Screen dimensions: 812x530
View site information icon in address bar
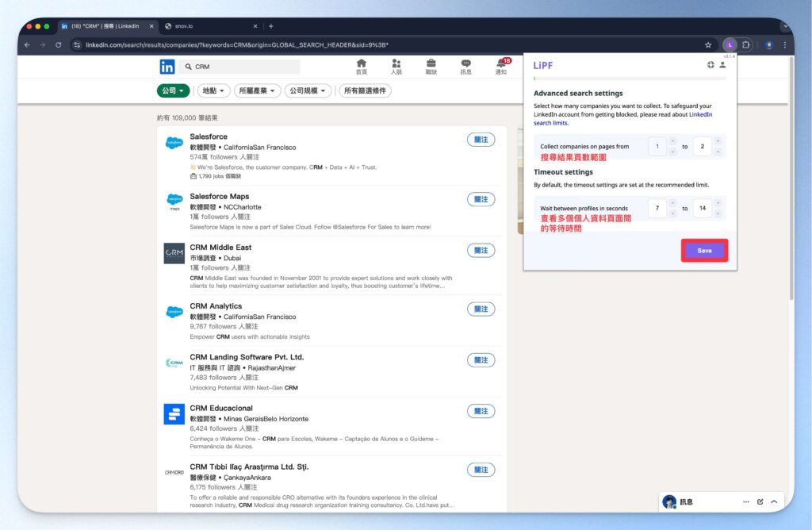[x=77, y=45]
